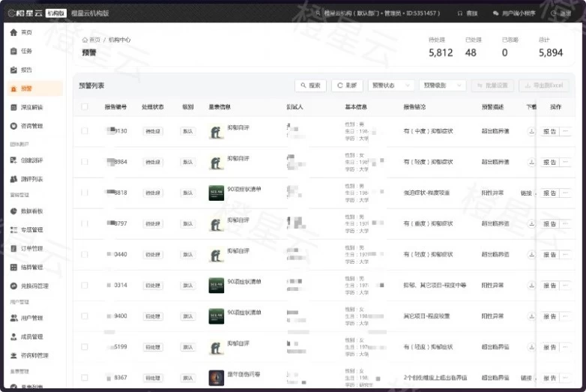The height and width of the screenshot is (392, 586).
Task: Select the row checkbox for report ending 8818
Action: (85, 193)
